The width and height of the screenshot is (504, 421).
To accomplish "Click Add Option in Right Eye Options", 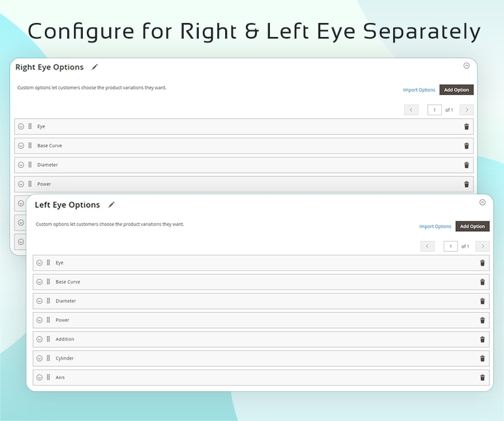I will [x=456, y=90].
